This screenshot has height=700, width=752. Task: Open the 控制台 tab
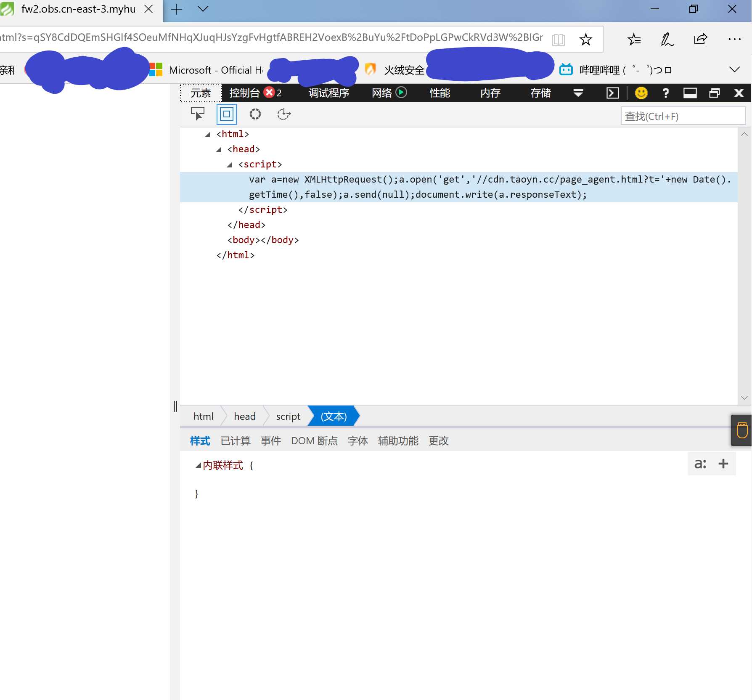(244, 93)
